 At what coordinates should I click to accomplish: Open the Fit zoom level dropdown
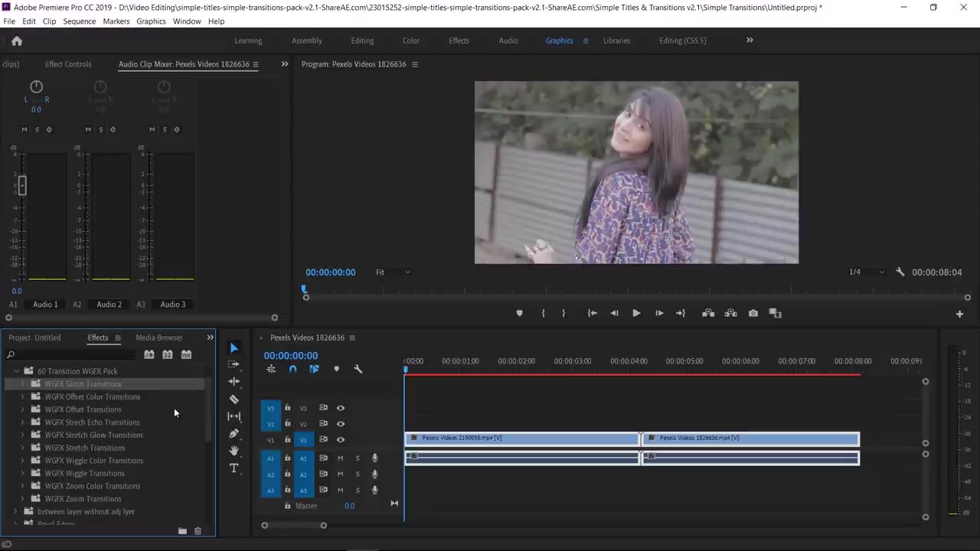(394, 272)
